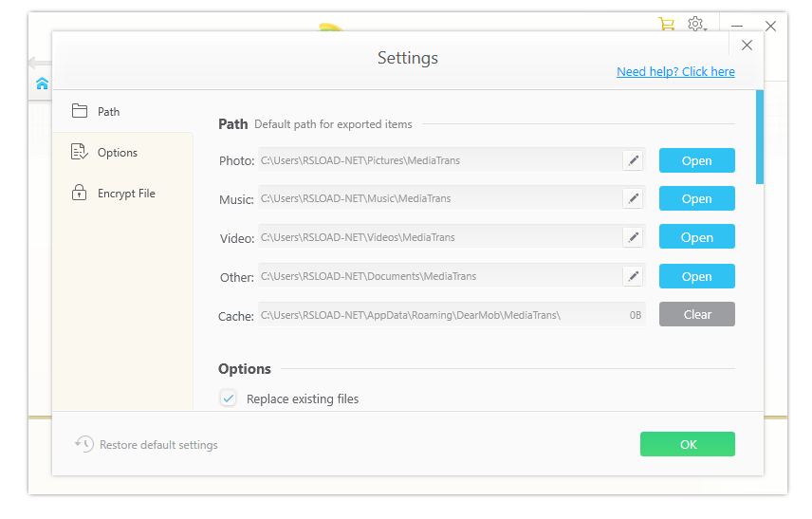Click the home icon behind dialog

click(42, 83)
